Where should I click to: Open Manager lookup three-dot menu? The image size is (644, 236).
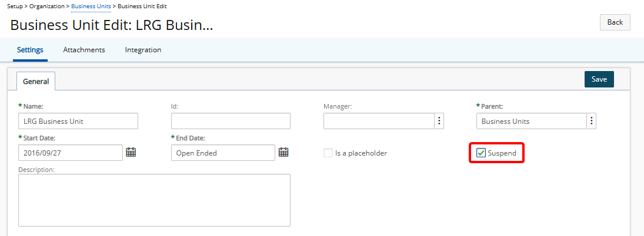pyautogui.click(x=439, y=121)
